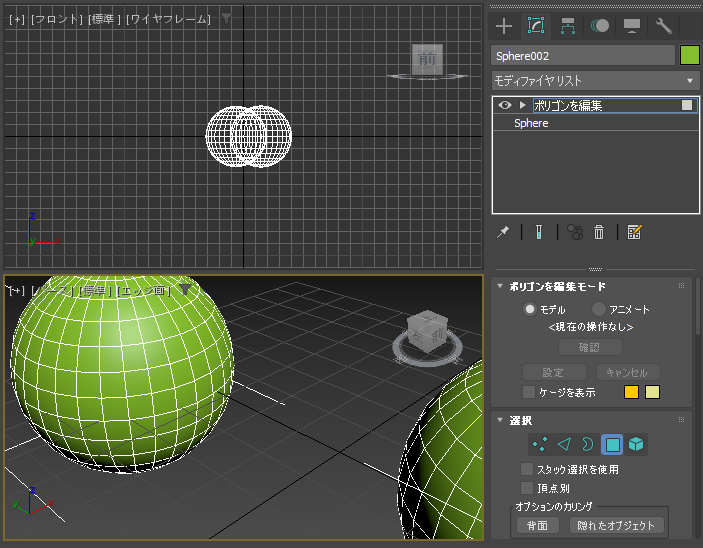Viewport: 703px width, 548px height.
Task: Click perspective viewport filter funnel icon
Action: tap(185, 290)
